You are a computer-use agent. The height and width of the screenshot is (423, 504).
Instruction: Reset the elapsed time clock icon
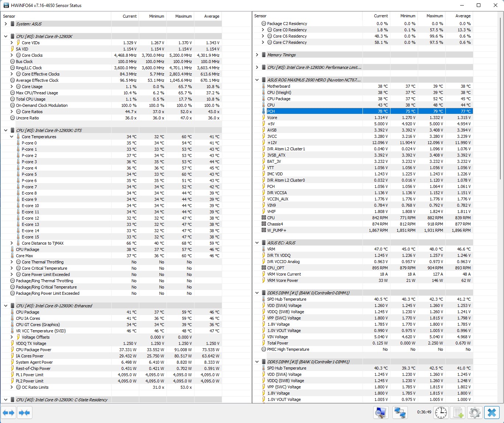point(441,412)
